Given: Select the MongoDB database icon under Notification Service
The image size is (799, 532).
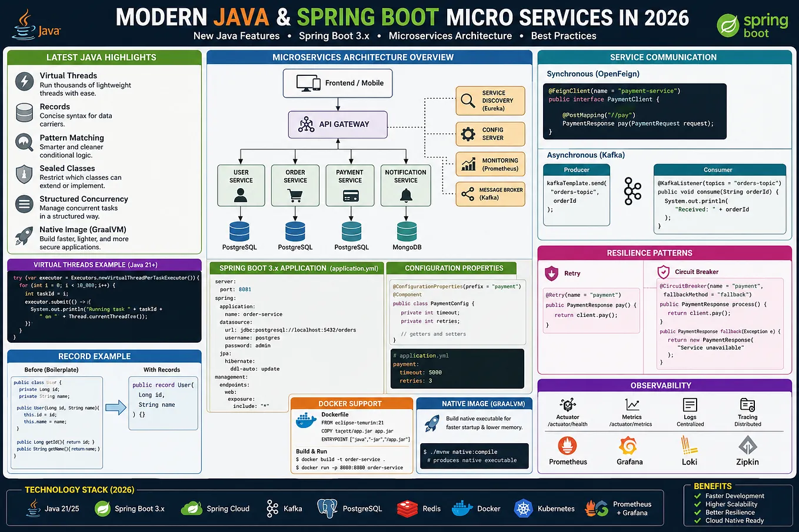Looking at the screenshot, I should (407, 231).
